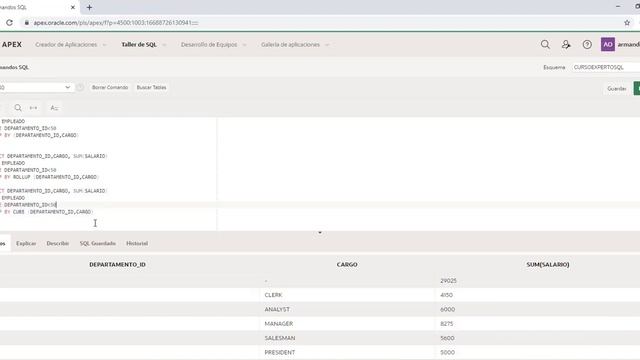The height and width of the screenshot is (360, 640).
Task: Bookmark this page with the star icon
Action: click(x=627, y=23)
